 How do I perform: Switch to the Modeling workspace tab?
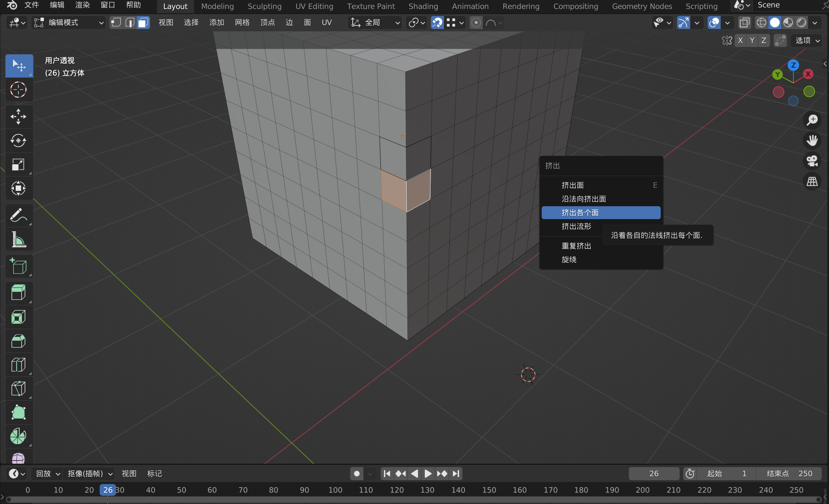tap(217, 6)
